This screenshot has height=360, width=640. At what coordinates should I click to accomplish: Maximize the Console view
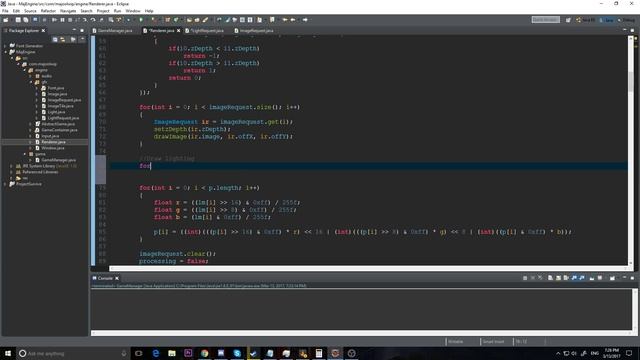point(632,278)
